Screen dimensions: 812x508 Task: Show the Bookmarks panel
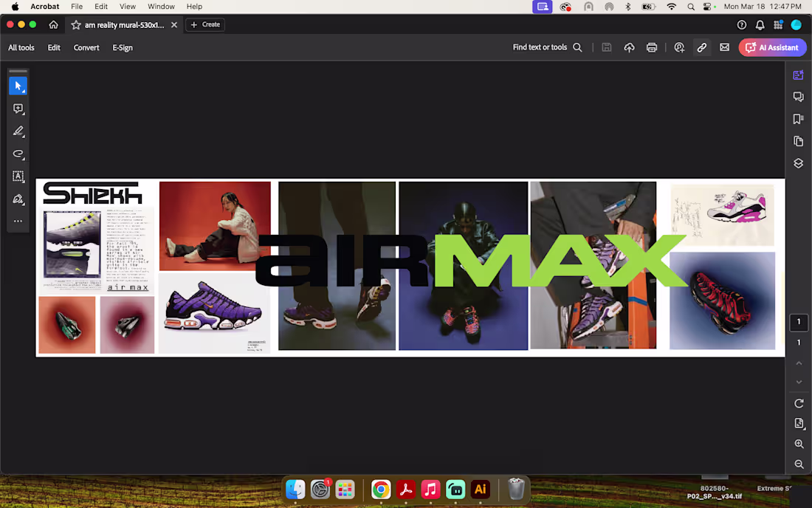pos(798,119)
